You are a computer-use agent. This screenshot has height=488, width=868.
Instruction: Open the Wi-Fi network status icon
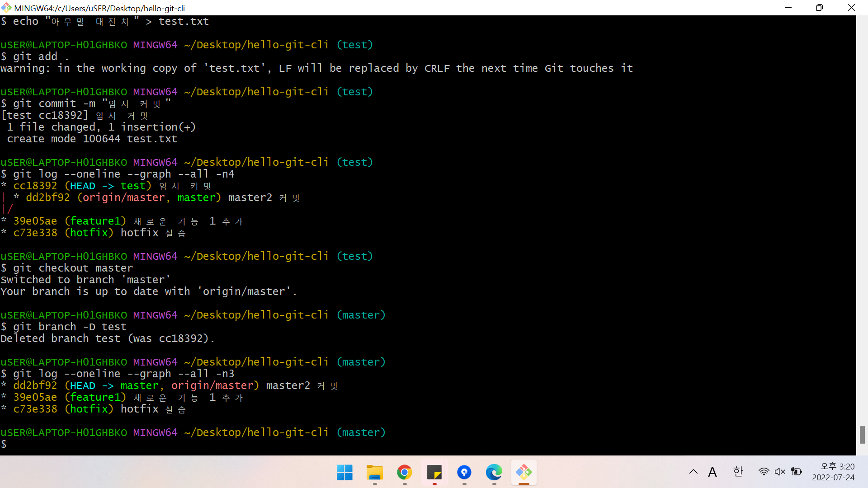click(x=764, y=472)
